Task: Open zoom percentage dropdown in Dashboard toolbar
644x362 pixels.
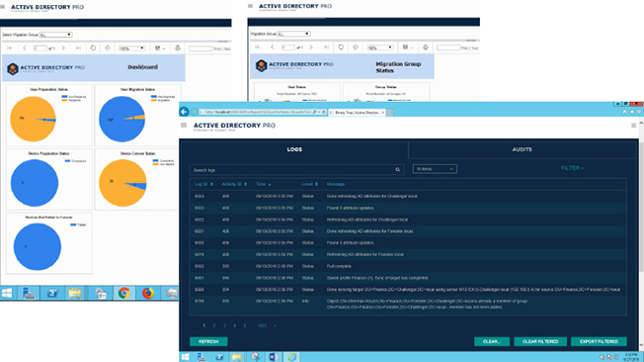Action: pos(131,48)
